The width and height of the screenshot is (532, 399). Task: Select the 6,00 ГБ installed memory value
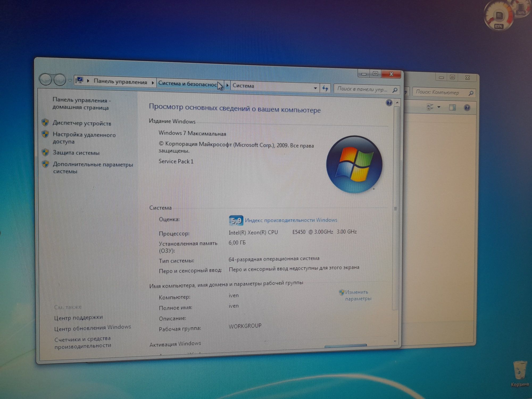point(237,243)
